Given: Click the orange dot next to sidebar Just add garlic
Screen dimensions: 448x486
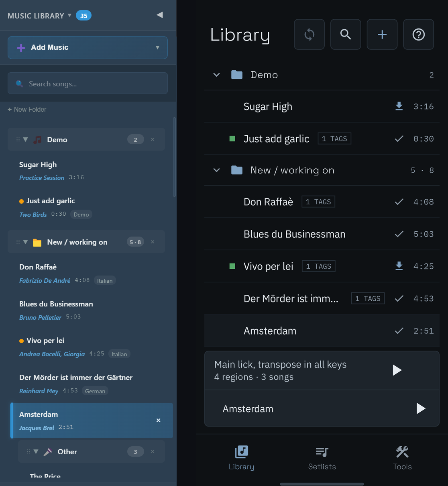Looking at the screenshot, I should click(21, 201).
